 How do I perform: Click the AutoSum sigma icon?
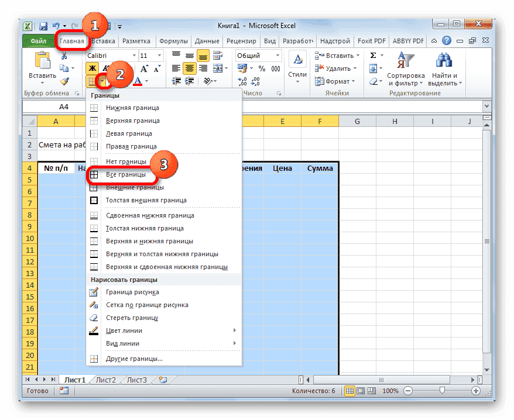(372, 55)
